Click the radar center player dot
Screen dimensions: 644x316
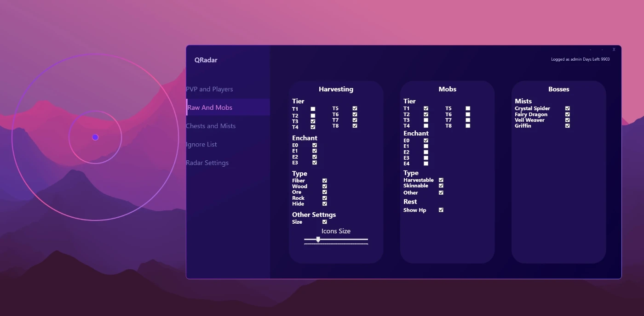coord(95,137)
